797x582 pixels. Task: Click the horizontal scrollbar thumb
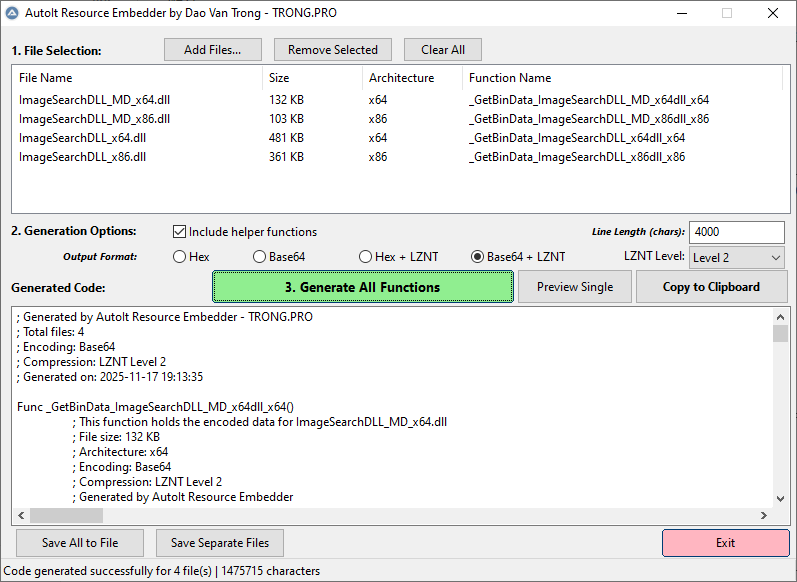pos(67,515)
